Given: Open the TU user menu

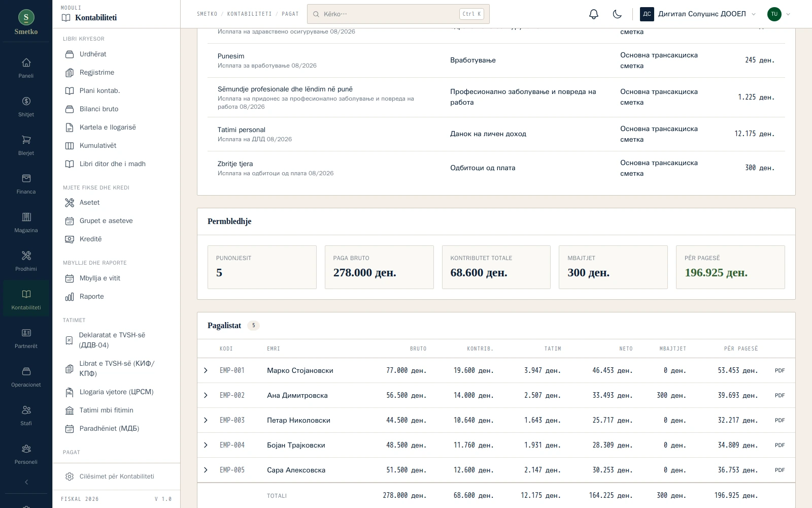Looking at the screenshot, I should click(x=779, y=14).
